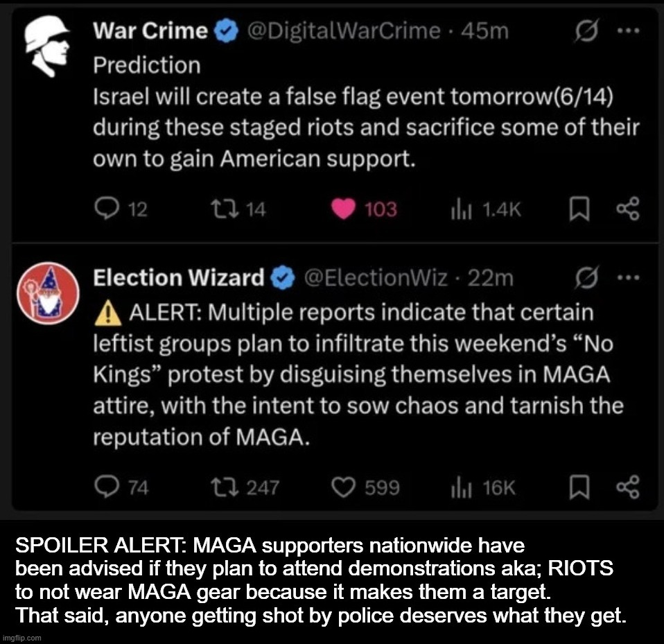Open view analytics showing 1.4K impressions
Screen dimensions: 664x644
[460, 209]
